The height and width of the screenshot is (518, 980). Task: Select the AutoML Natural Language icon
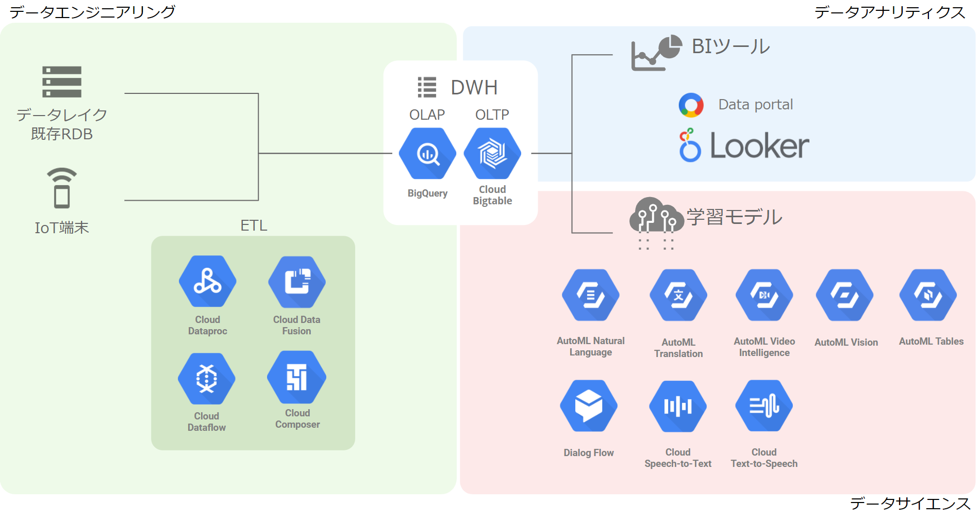pos(591,295)
